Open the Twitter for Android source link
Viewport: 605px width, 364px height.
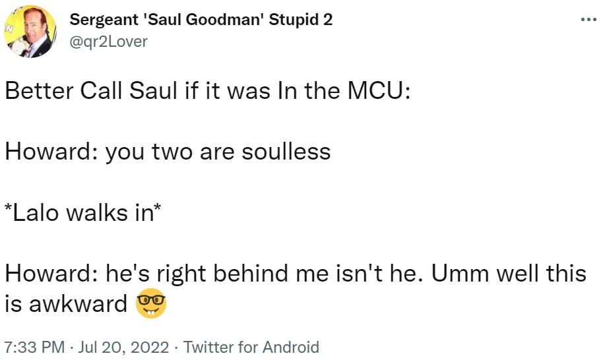[x=251, y=347]
